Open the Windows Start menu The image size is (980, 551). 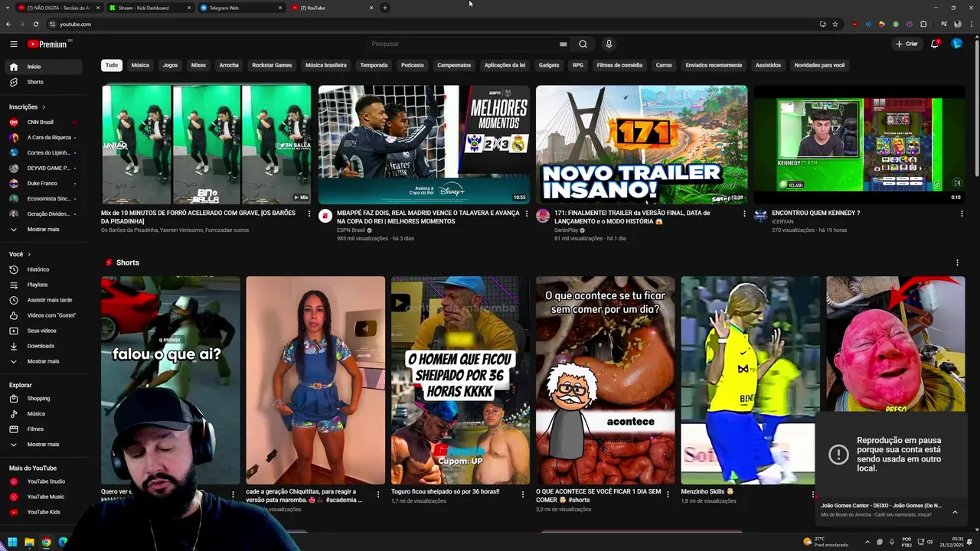pos(12,542)
